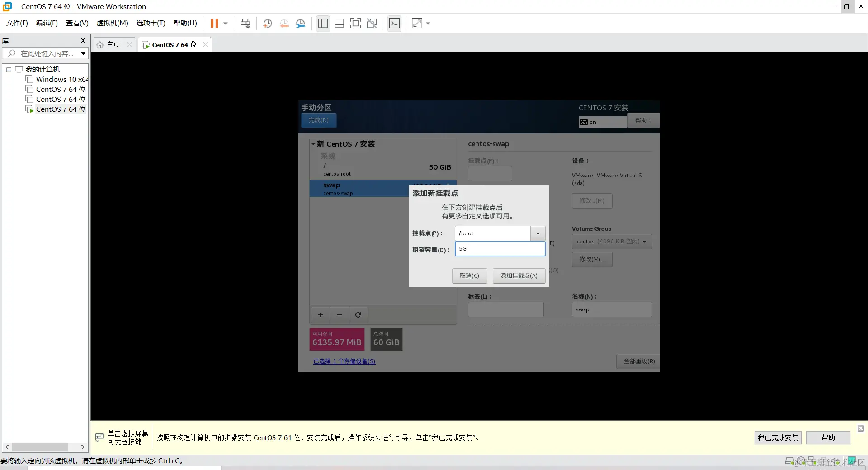Pause the virtual machine from the toolbar
The height and width of the screenshot is (470, 868).
pos(214,23)
